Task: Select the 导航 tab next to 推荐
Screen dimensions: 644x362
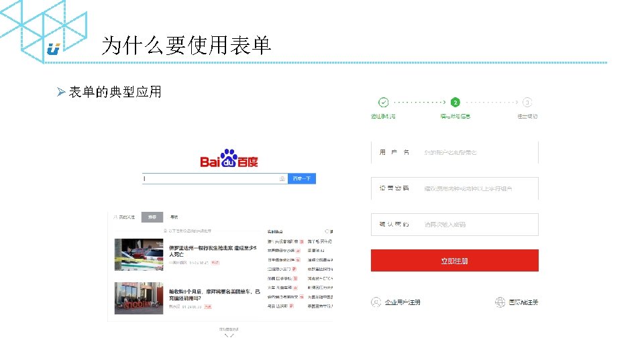Action: click(x=174, y=217)
